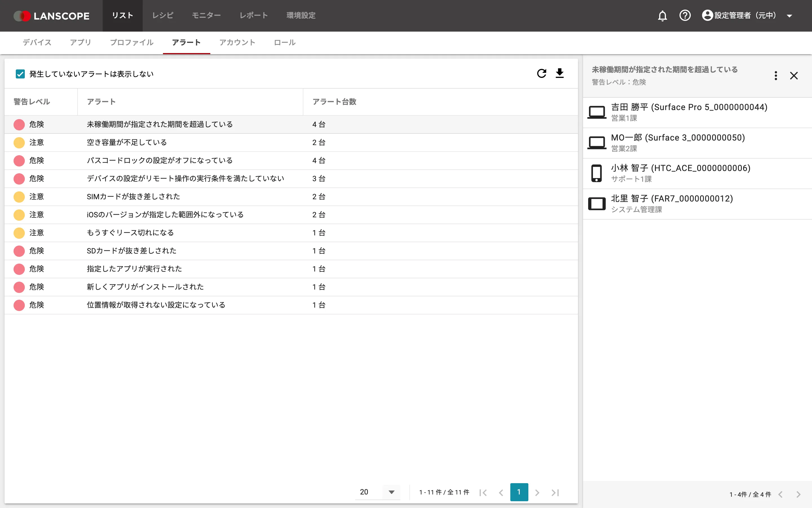Open device 北里 智子 (FAR7_0000000012)
The image size is (812, 508).
(x=697, y=204)
